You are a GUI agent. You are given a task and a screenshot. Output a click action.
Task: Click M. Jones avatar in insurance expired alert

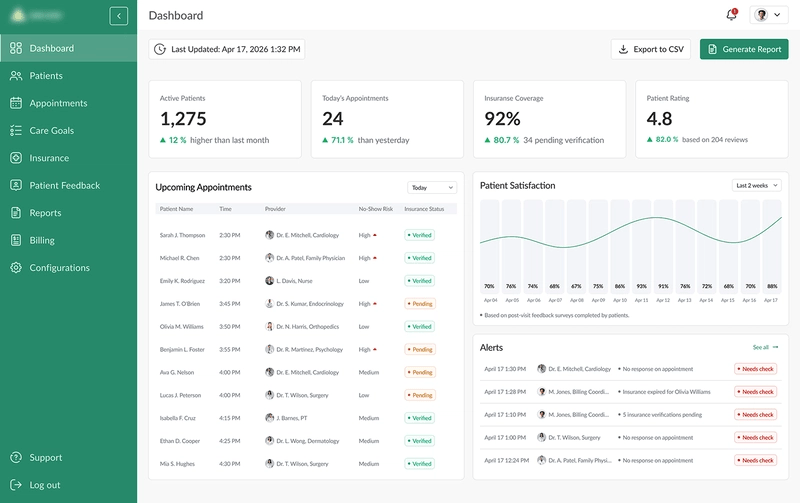542,392
